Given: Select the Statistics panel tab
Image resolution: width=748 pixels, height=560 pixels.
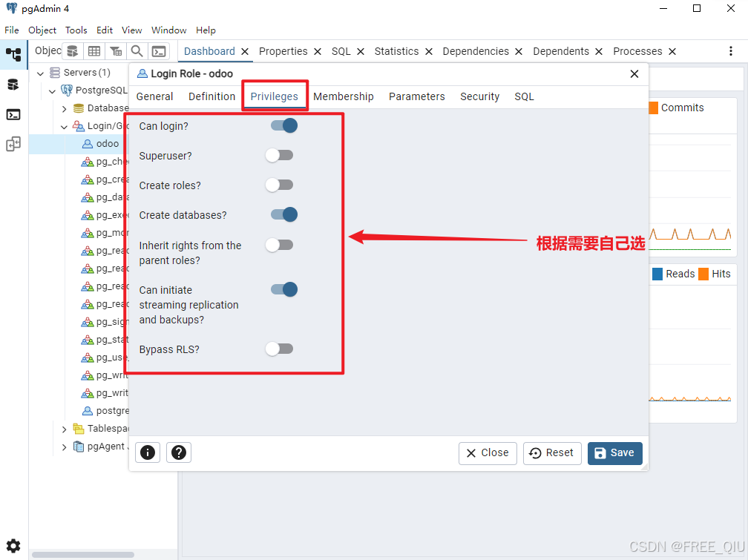Looking at the screenshot, I should coord(396,51).
